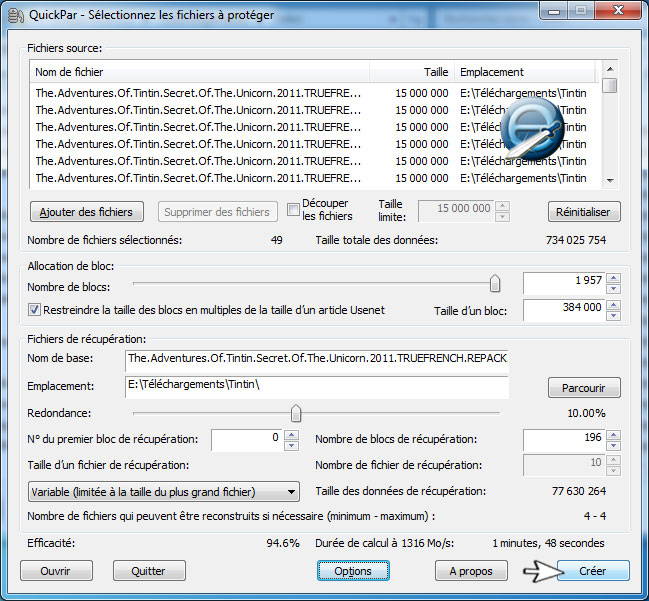Click the recovery data size 77 630 264
The image size is (649, 601).
pyautogui.click(x=579, y=491)
